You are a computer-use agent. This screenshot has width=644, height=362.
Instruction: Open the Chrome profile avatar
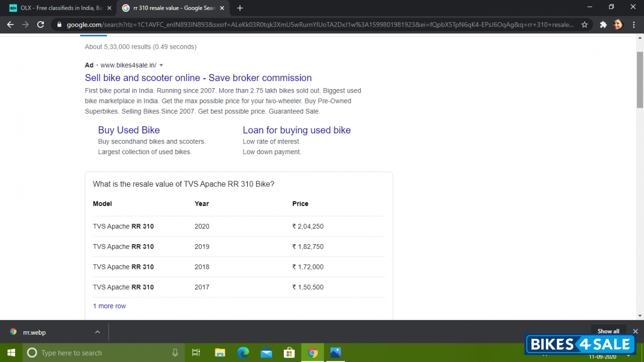coord(618,24)
